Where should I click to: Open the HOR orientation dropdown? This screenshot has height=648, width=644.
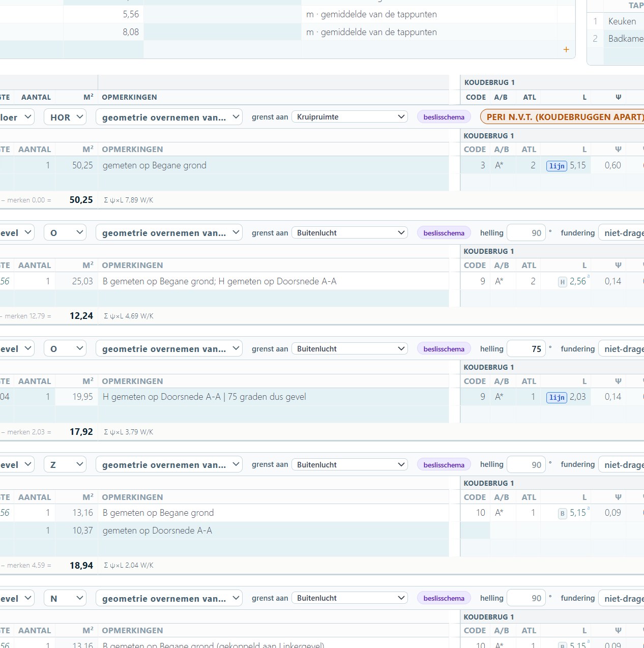(65, 117)
